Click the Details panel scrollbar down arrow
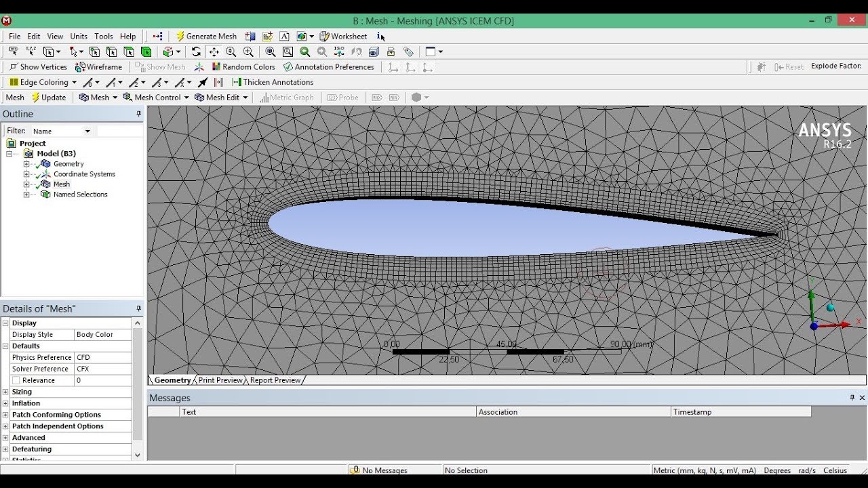Image resolution: width=868 pixels, height=488 pixels. click(138, 455)
